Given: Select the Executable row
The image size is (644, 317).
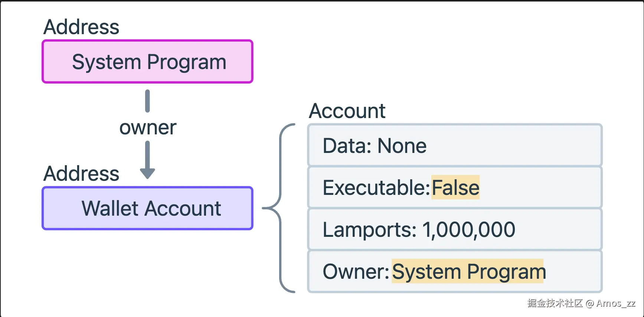Looking at the screenshot, I should [455, 187].
